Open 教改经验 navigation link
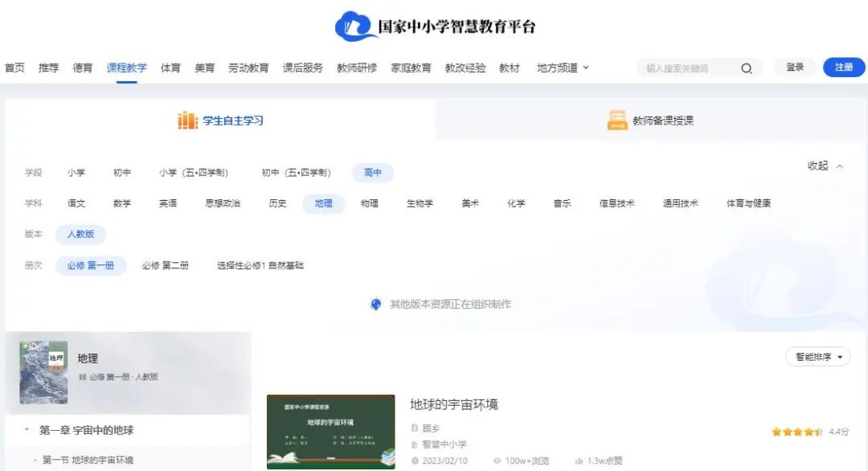The width and height of the screenshot is (868, 471). pyautogui.click(x=465, y=68)
